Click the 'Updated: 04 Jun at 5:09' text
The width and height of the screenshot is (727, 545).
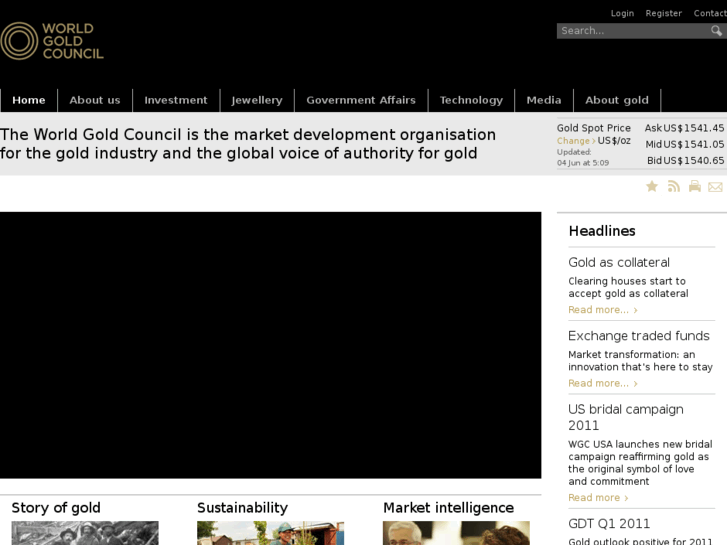point(583,157)
